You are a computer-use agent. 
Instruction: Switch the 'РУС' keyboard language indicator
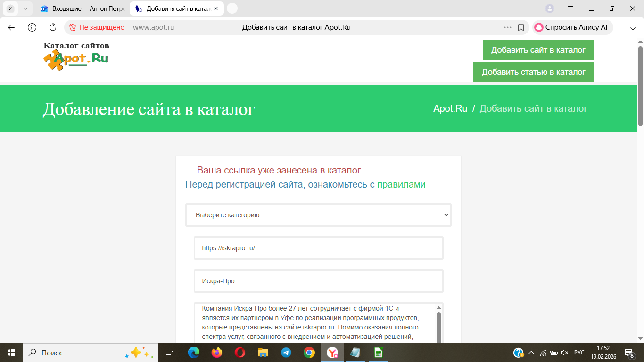point(579,353)
